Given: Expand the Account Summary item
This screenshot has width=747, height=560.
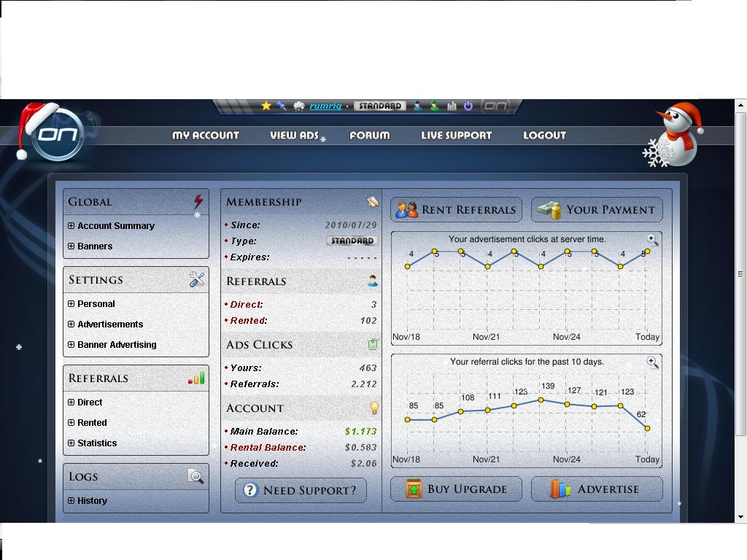Looking at the screenshot, I should [71, 226].
